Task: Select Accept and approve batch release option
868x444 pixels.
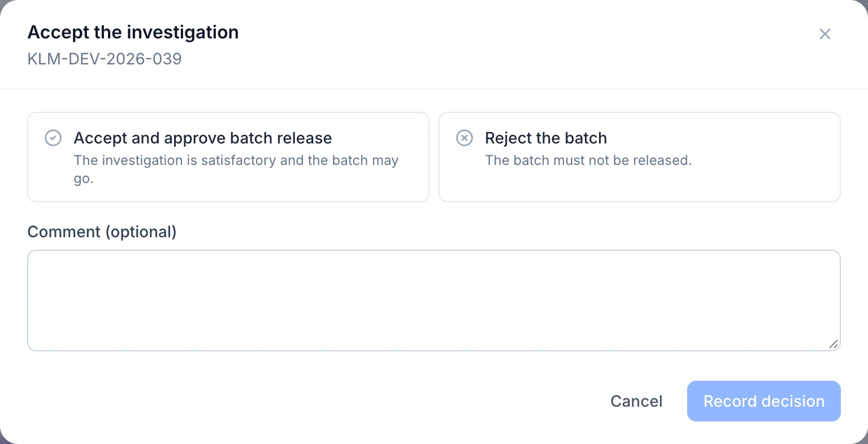Action: pos(228,157)
